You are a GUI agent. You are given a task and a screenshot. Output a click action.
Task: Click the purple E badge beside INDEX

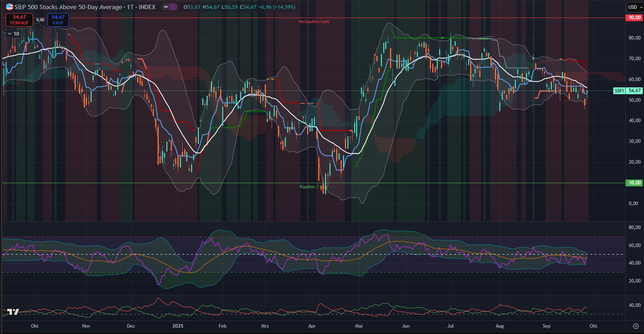coord(173,7)
